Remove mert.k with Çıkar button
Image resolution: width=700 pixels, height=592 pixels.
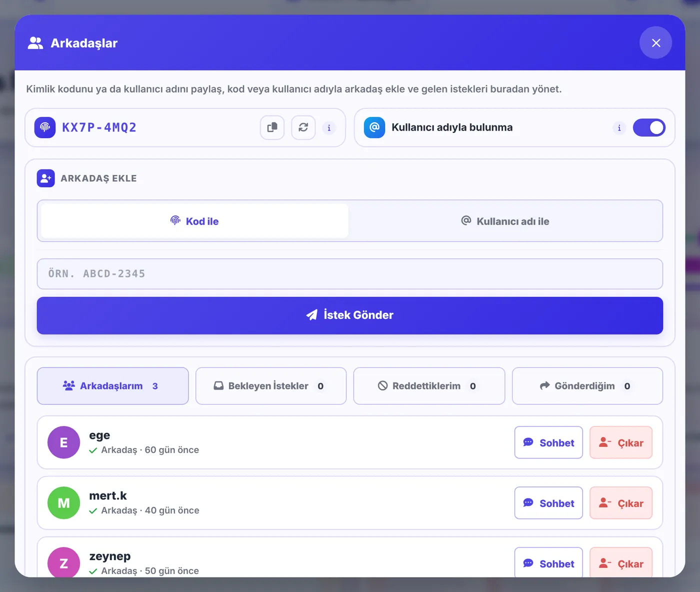click(x=621, y=503)
